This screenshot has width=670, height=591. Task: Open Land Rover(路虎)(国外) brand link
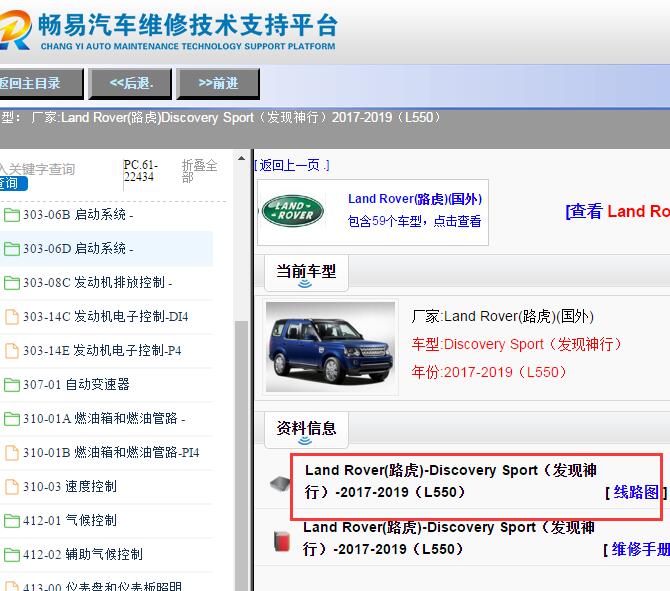click(x=415, y=199)
